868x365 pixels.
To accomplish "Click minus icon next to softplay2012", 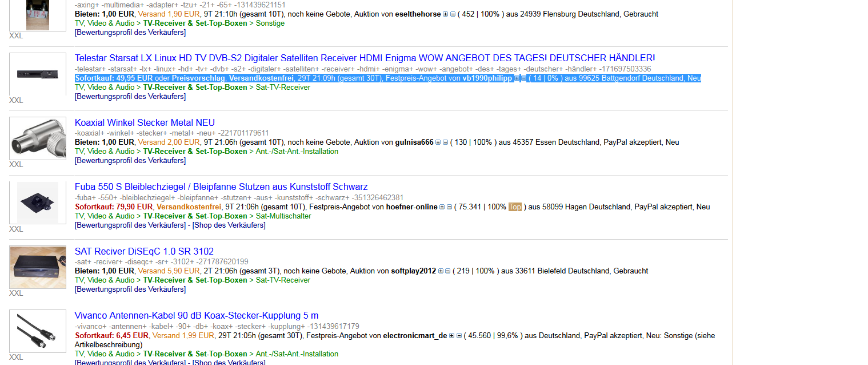I will coord(448,271).
